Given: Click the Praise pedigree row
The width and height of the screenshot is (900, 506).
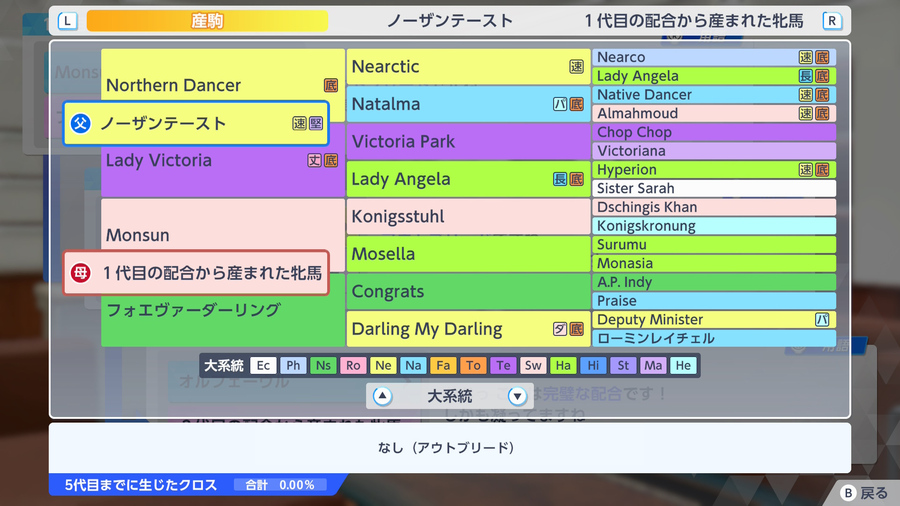Looking at the screenshot, I should [714, 301].
